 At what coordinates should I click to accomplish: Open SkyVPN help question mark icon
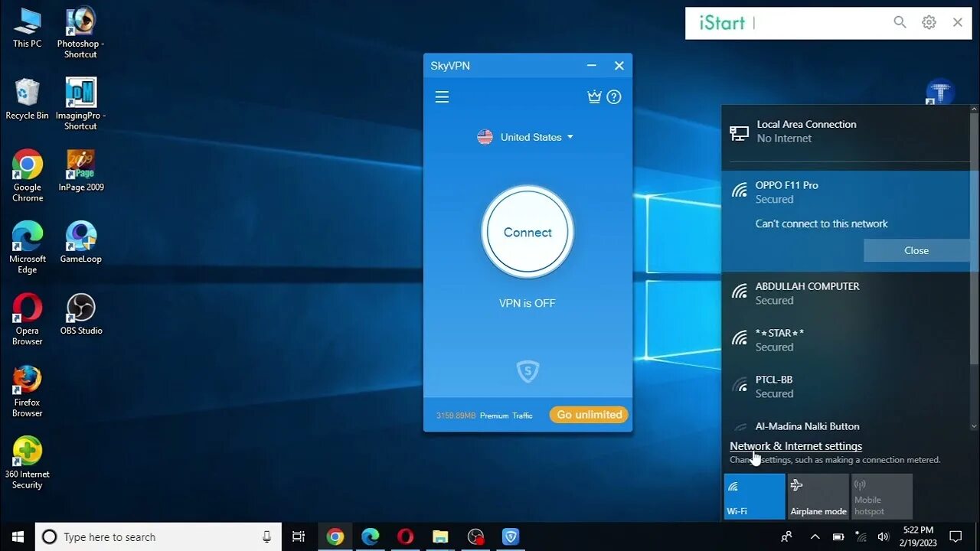coord(614,97)
